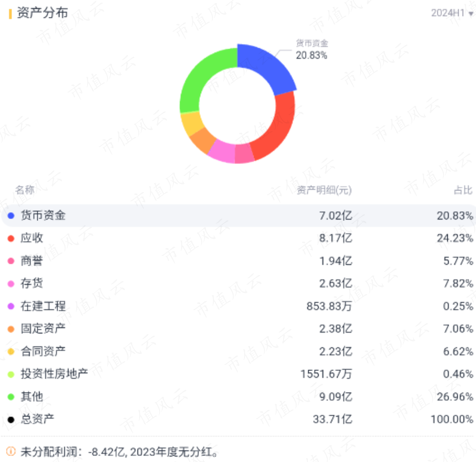Screen dimensions: 476x462
Task: Click the 33.71亿 total asset value
Action: (x=333, y=419)
